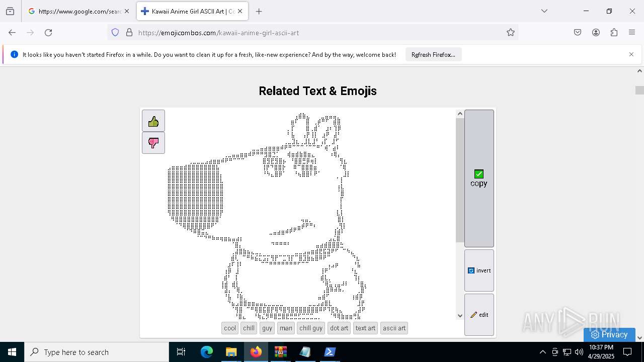Open the notification center
This screenshot has width=644, height=362.
coord(627,352)
